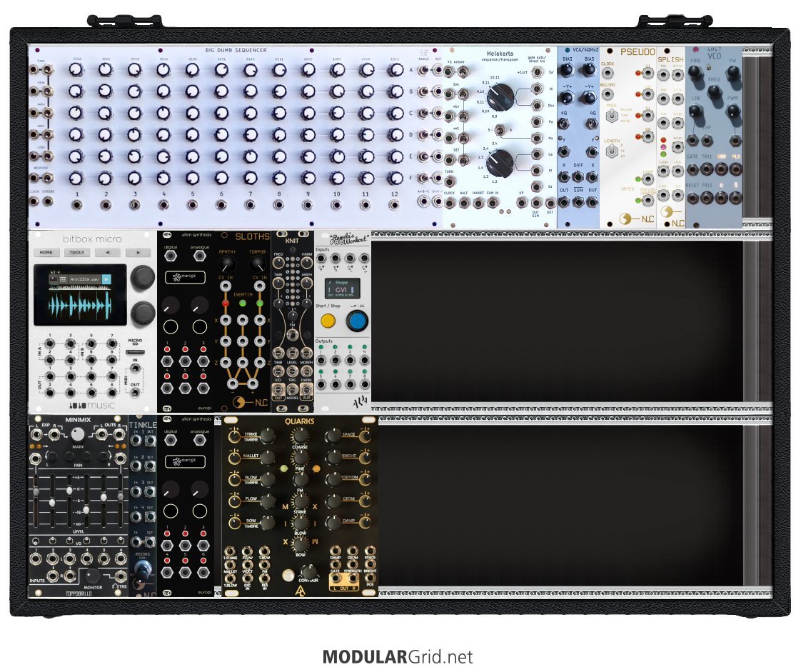This screenshot has height=672, width=796.
Task: Click the TINKLE IN 1 jack
Action: pyautogui.click(x=136, y=441)
